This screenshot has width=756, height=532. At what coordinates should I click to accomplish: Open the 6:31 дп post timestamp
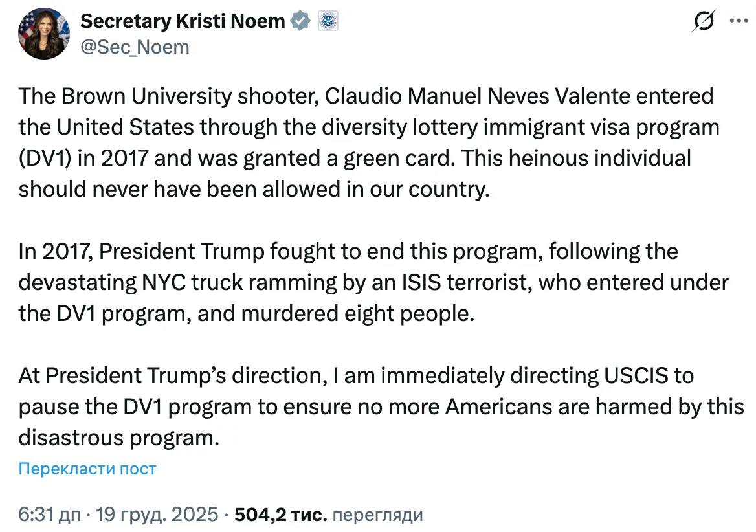point(50,515)
